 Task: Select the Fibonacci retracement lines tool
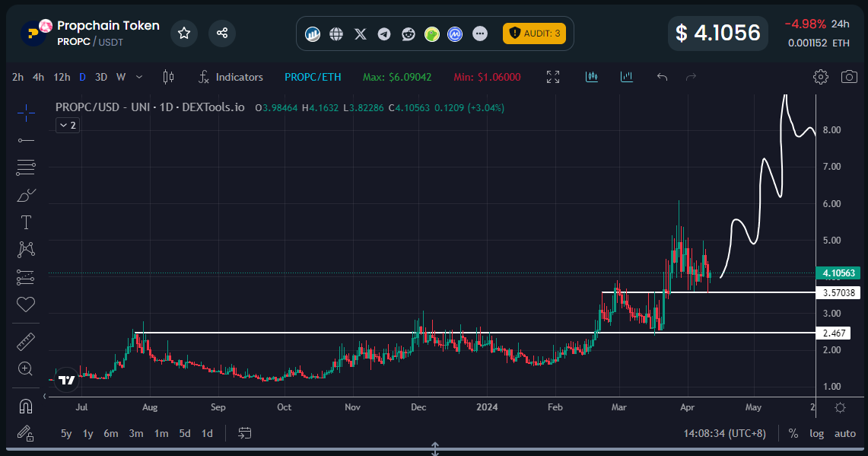point(26,167)
